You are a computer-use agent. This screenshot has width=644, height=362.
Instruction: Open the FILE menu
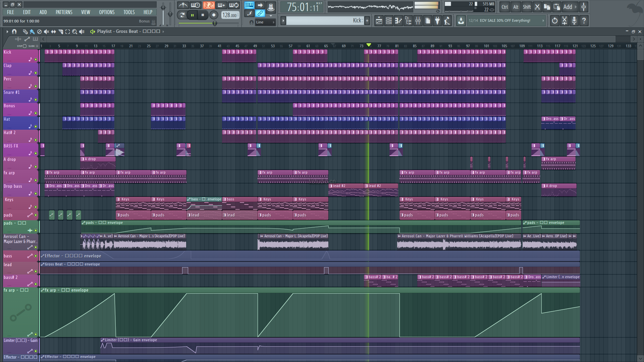coord(10,12)
